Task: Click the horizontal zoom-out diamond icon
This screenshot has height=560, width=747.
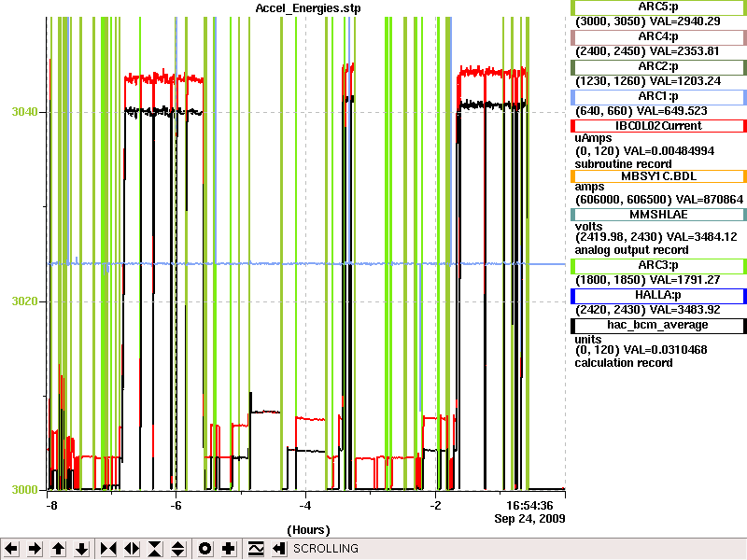Action: (132, 549)
